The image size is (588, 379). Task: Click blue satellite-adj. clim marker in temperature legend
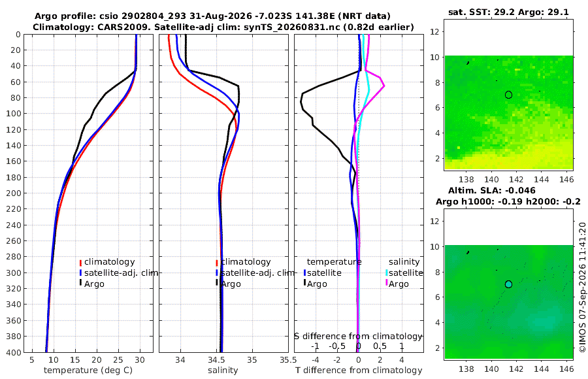pyautogui.click(x=80, y=272)
